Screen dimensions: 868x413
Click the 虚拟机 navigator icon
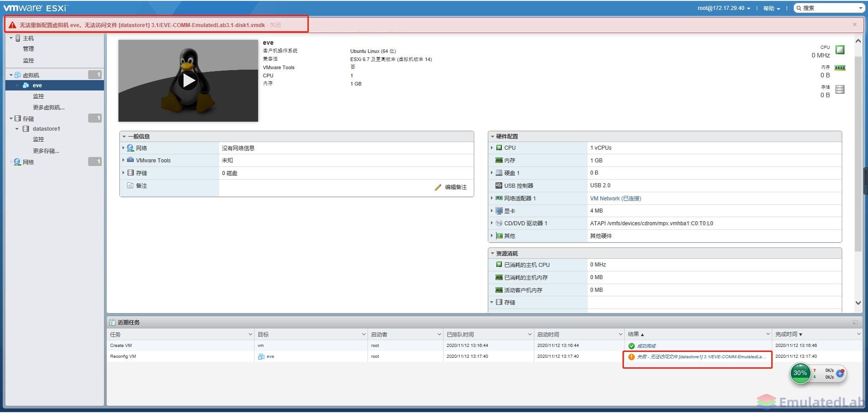click(x=18, y=75)
